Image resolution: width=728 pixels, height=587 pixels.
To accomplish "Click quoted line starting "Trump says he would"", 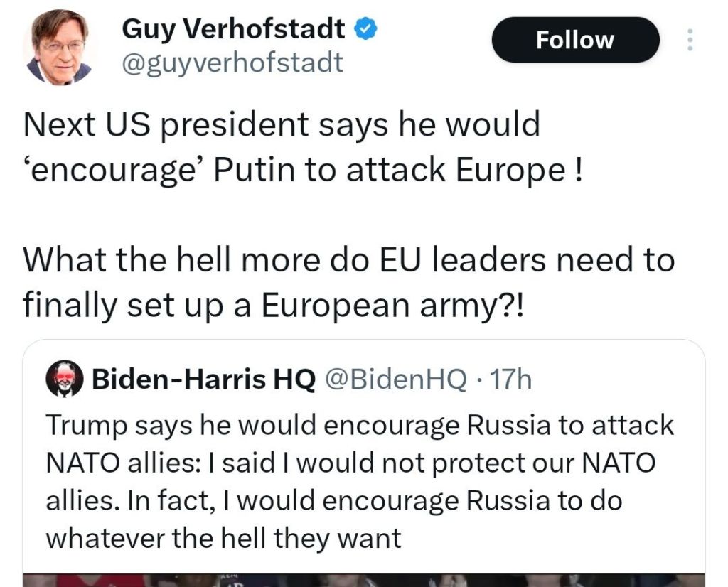I will point(359,425).
